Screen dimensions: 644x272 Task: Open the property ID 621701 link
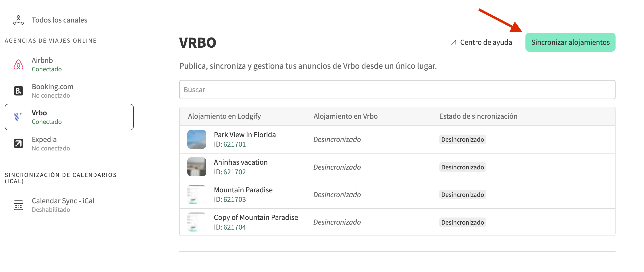(x=235, y=144)
